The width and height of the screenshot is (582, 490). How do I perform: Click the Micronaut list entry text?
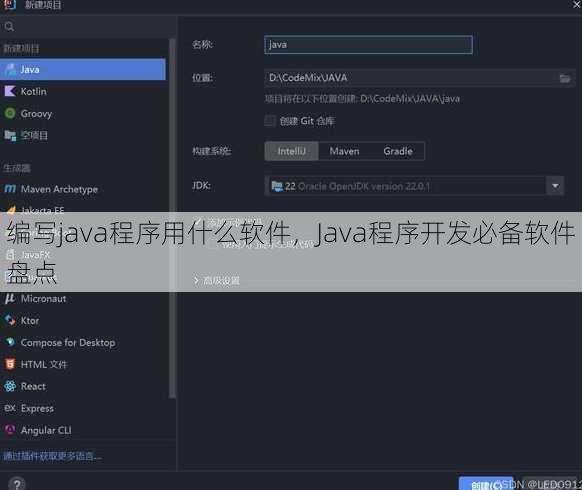(x=43, y=299)
